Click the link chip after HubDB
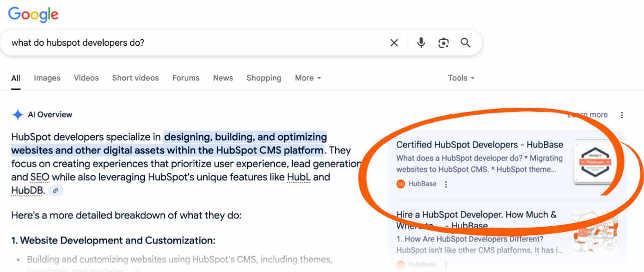This screenshot has height=272, width=644. coord(55,191)
